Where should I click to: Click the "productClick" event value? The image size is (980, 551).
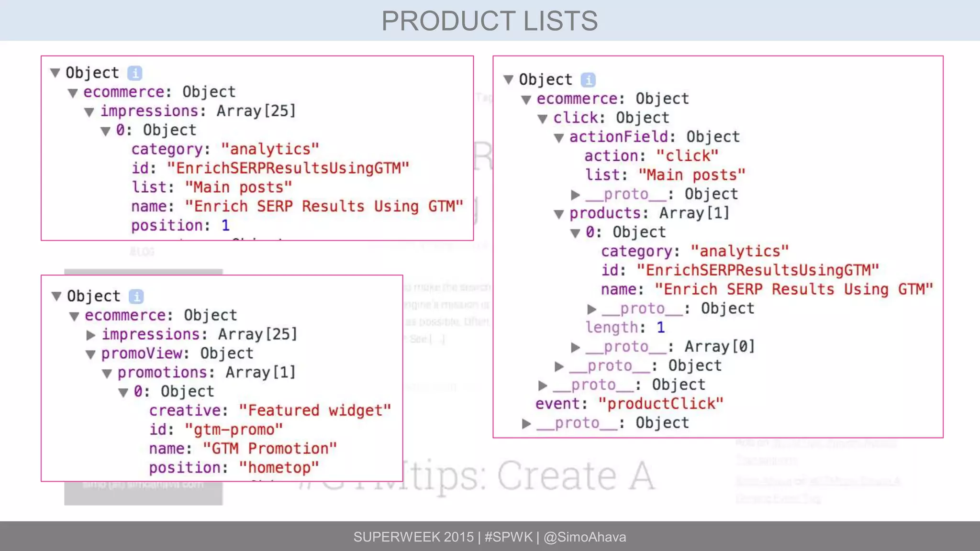pyautogui.click(x=660, y=404)
